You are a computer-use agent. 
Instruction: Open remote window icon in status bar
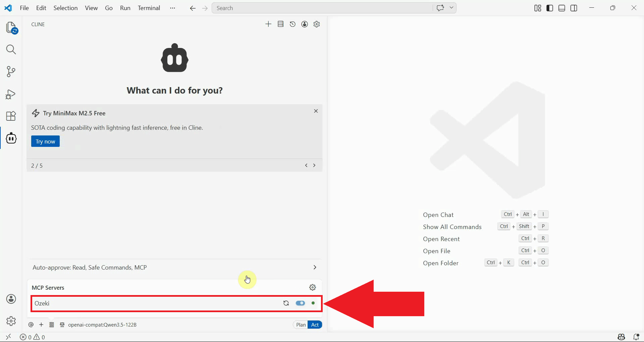8,337
